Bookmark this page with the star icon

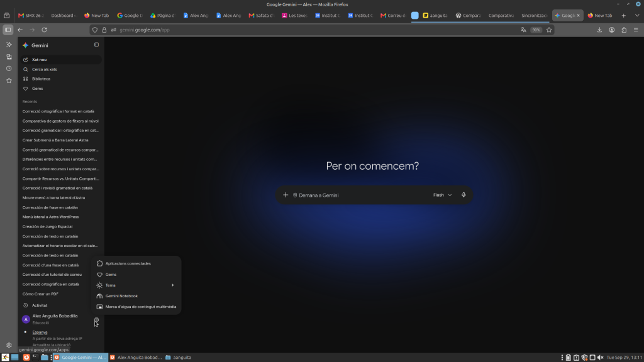tap(549, 30)
